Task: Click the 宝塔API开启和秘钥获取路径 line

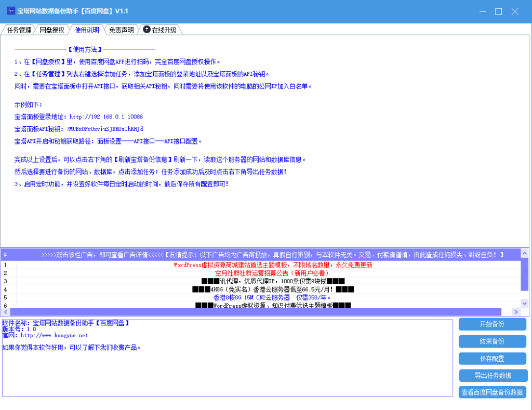Action: point(108,141)
